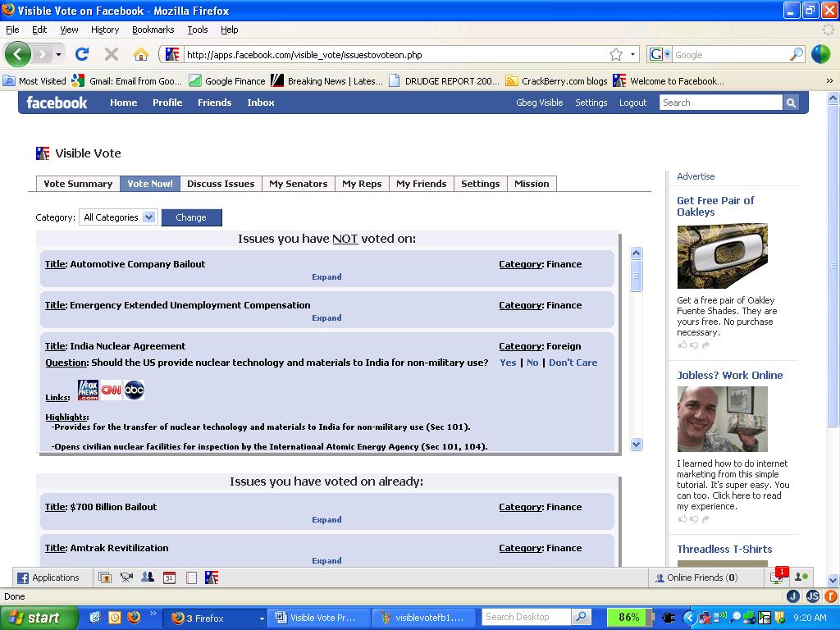Open the CNN link icon
This screenshot has width=840, height=630.
pyautogui.click(x=111, y=390)
